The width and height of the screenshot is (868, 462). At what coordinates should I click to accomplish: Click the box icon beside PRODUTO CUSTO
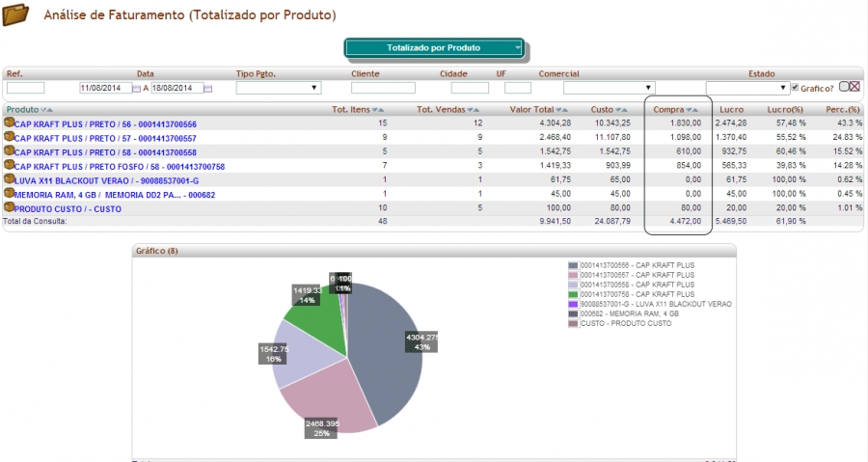coord(10,207)
